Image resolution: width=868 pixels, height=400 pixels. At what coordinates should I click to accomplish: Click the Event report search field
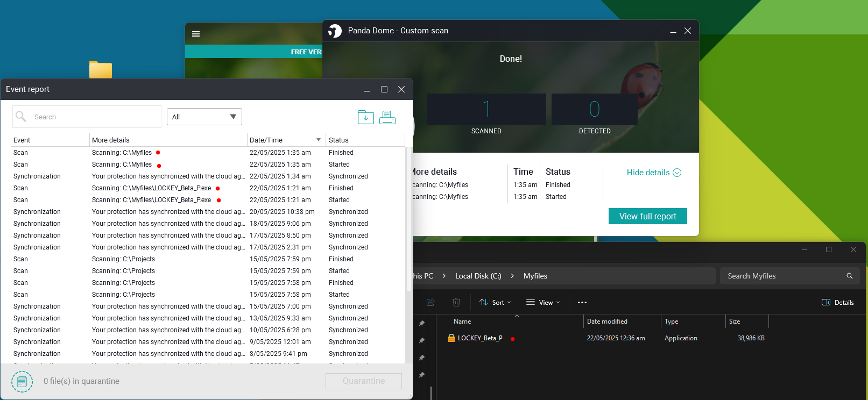pos(87,117)
